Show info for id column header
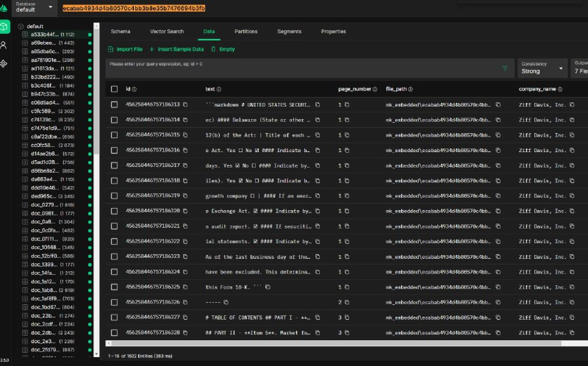The height and width of the screenshot is (366, 588). pos(135,89)
